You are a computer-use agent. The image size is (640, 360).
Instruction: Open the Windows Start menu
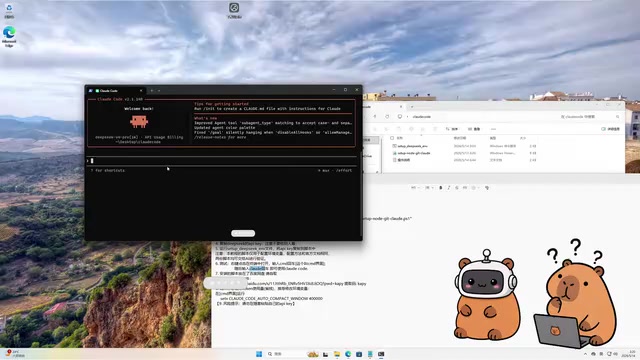(x=259, y=354)
